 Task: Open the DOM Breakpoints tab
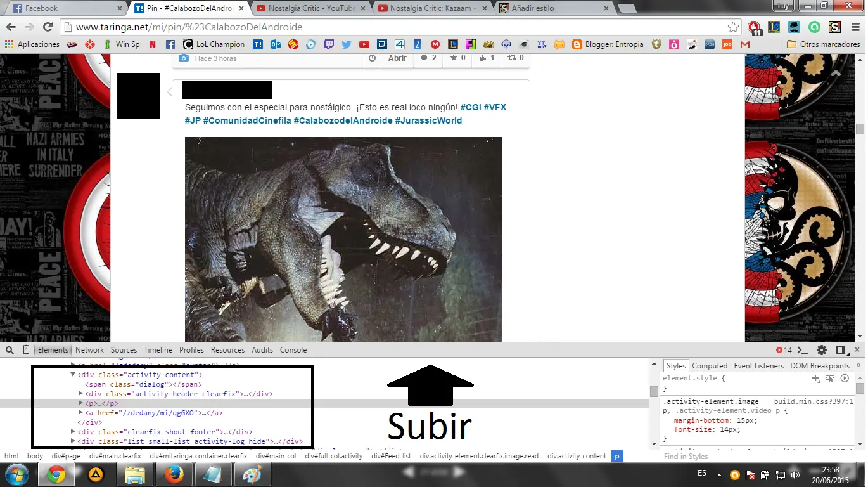820,366
